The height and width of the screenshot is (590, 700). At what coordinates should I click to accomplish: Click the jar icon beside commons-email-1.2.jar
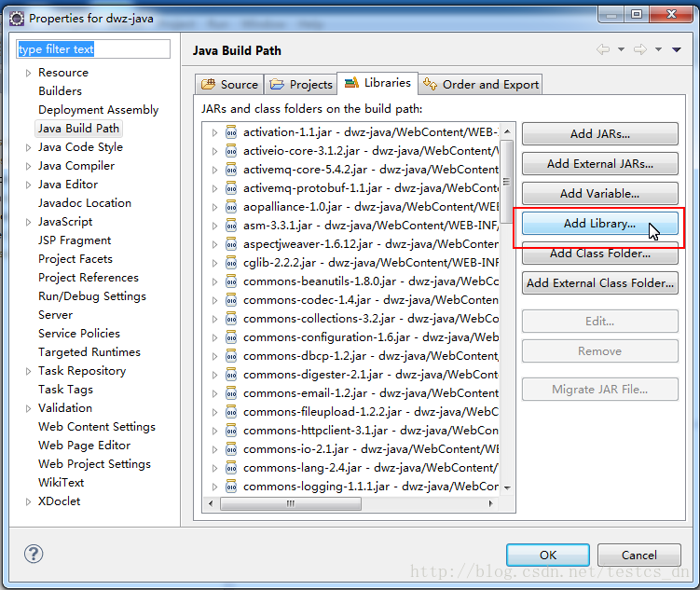230,393
